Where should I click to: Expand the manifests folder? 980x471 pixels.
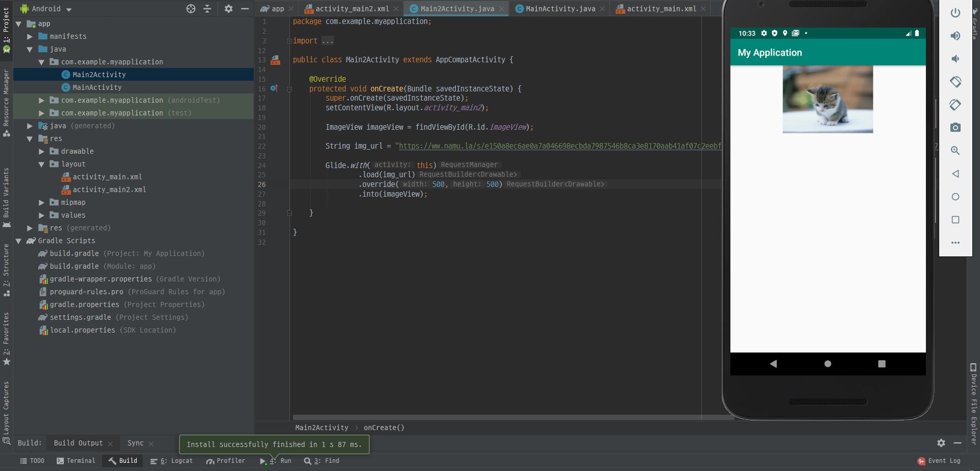coord(30,37)
